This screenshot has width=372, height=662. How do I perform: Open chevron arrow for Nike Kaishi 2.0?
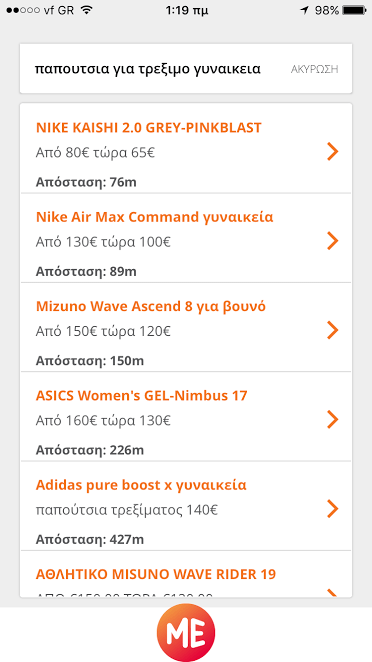[333, 152]
